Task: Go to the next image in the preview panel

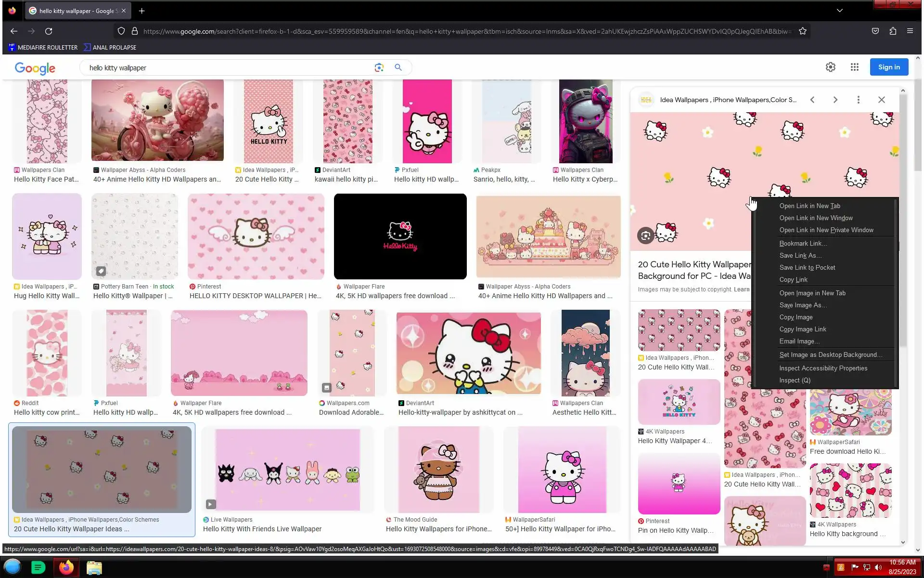Action: coord(835,100)
